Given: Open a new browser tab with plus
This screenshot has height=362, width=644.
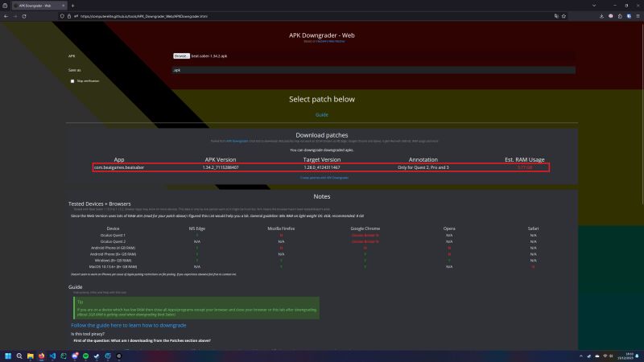Looking at the screenshot, I should coord(72,6).
